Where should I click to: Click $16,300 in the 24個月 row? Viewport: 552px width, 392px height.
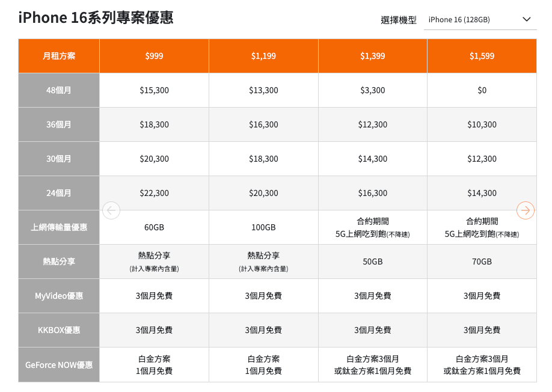[x=372, y=193]
